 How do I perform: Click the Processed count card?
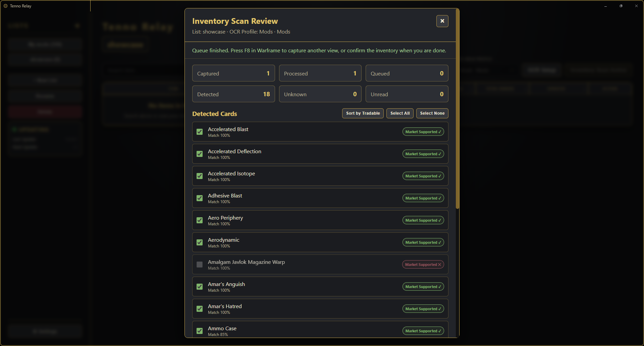click(320, 73)
